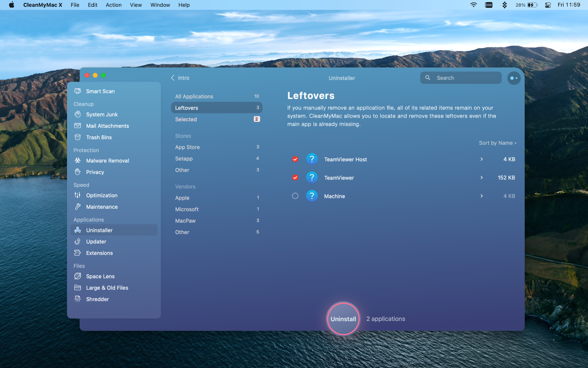Expand TeamViewer details chevron
This screenshot has width=588, height=368.
481,177
